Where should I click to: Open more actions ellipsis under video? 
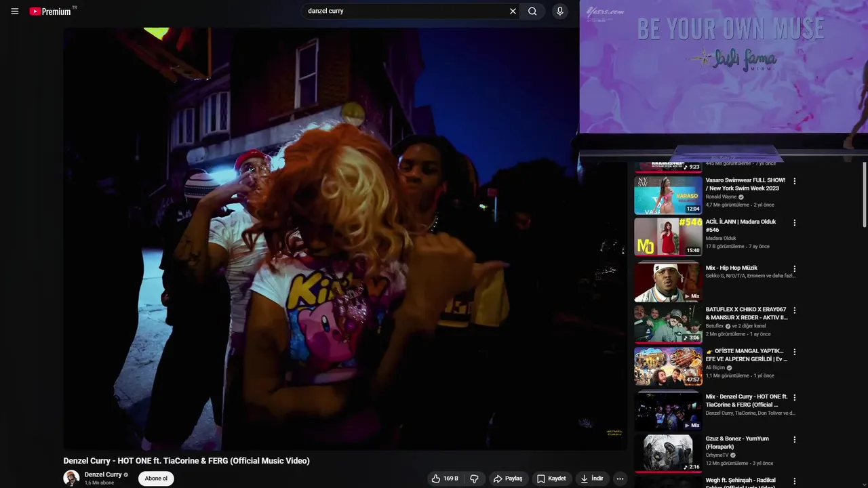click(x=620, y=479)
